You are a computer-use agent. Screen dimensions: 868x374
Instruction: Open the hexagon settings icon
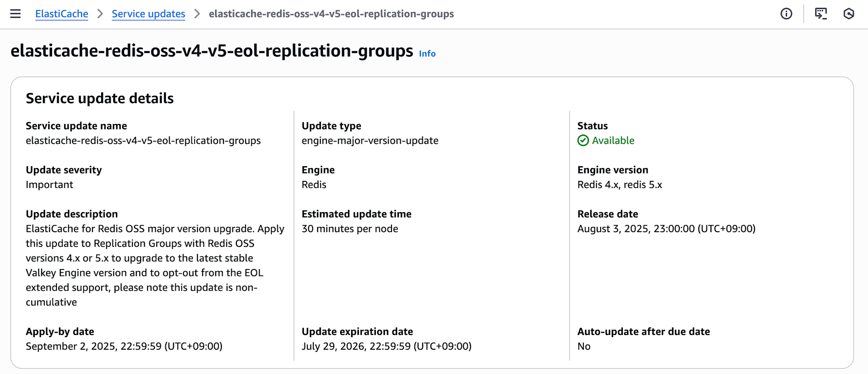849,14
